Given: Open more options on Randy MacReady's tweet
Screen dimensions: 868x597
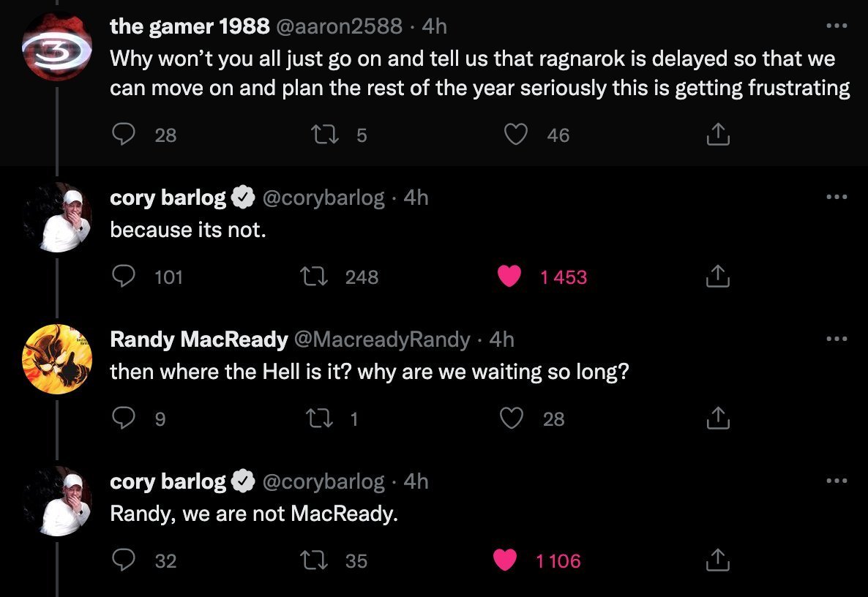Looking at the screenshot, I should [x=837, y=339].
